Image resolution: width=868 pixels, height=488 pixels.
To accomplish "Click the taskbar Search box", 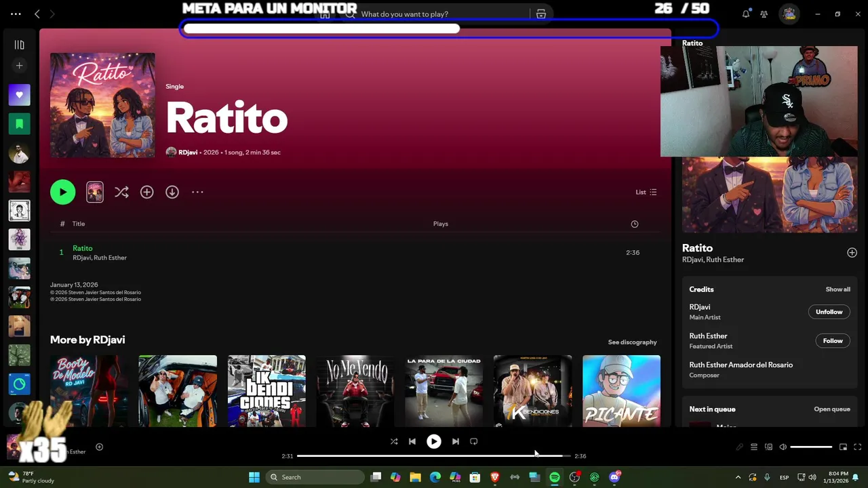I will point(315,477).
